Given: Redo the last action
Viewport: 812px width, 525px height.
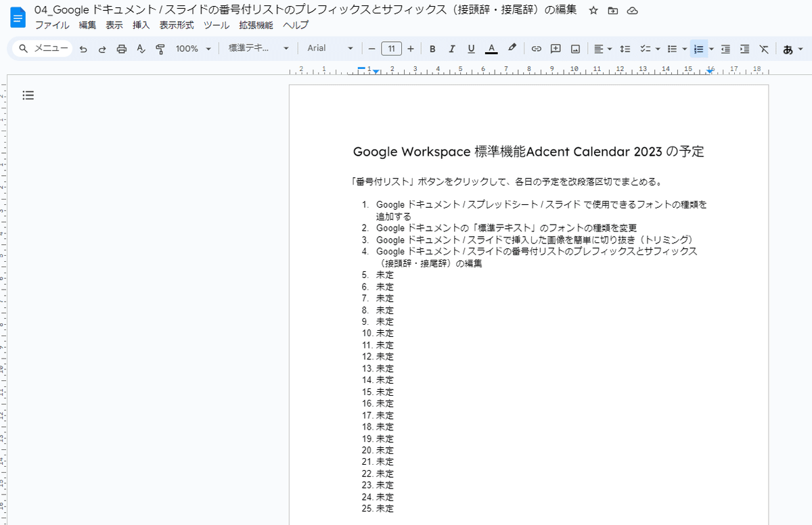Looking at the screenshot, I should click(102, 49).
